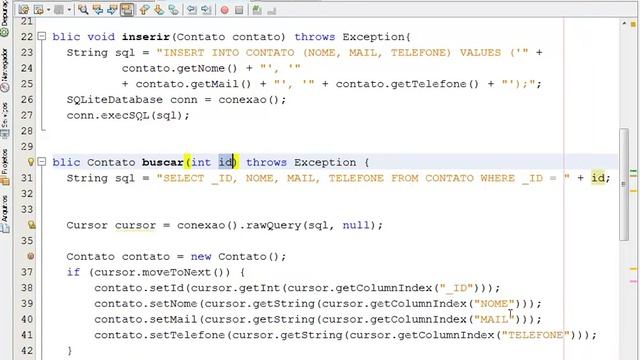Stop macro recording square icon
Viewport: 640px width, 360px height.
point(239,10)
